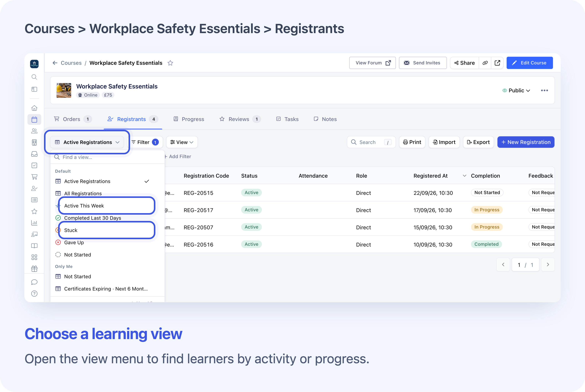
Task: Click the Search field in the toolbar
Action: (x=371, y=142)
